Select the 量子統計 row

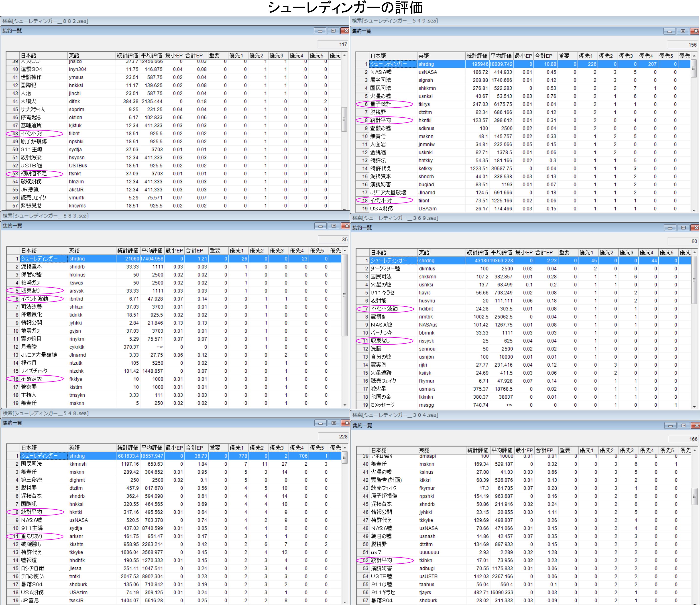point(380,104)
